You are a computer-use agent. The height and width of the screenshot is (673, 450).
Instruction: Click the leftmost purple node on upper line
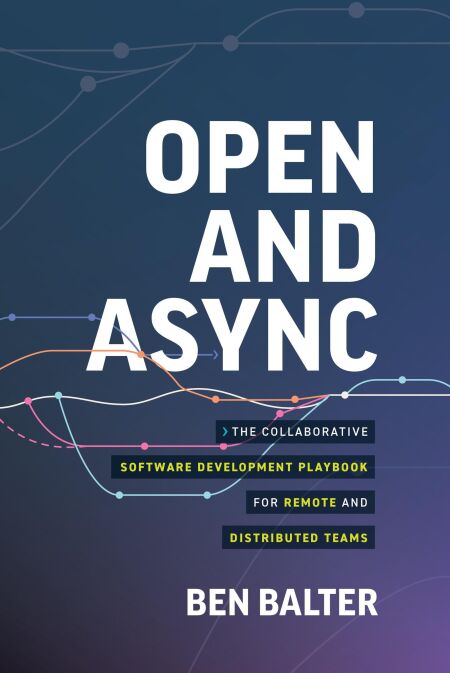(12, 318)
